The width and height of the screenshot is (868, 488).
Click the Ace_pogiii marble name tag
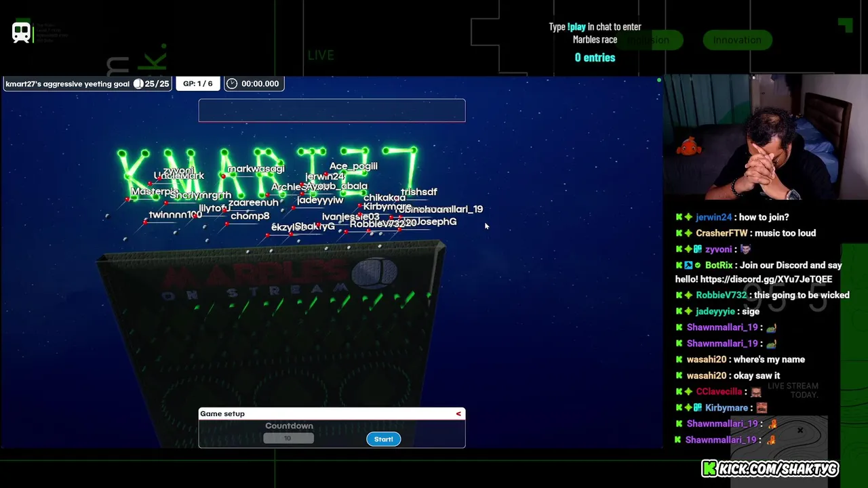(353, 166)
